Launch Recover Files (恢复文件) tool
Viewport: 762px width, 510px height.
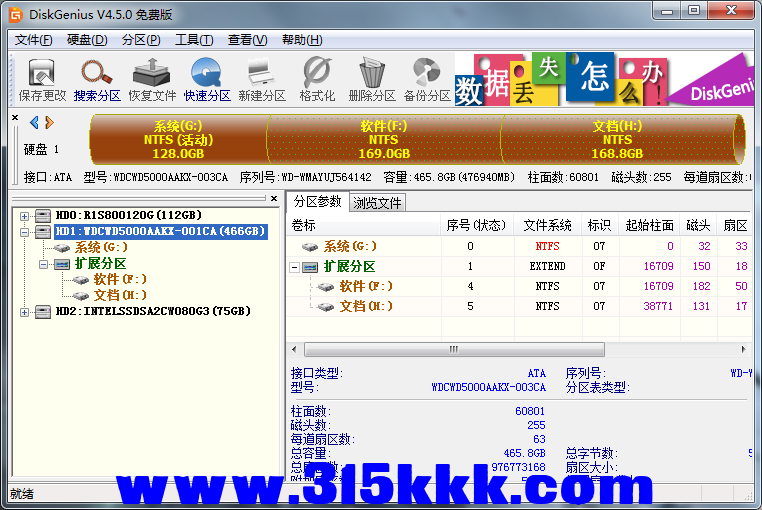pos(152,80)
